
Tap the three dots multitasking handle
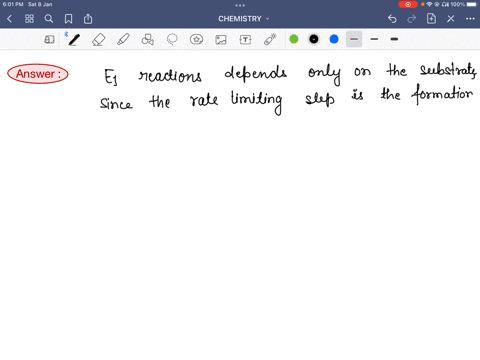[240, 5]
